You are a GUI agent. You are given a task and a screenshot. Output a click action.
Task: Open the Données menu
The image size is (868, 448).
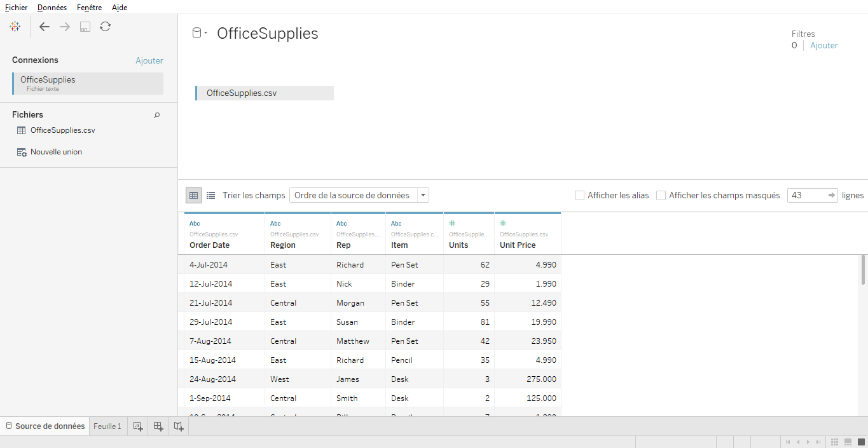(52, 7)
